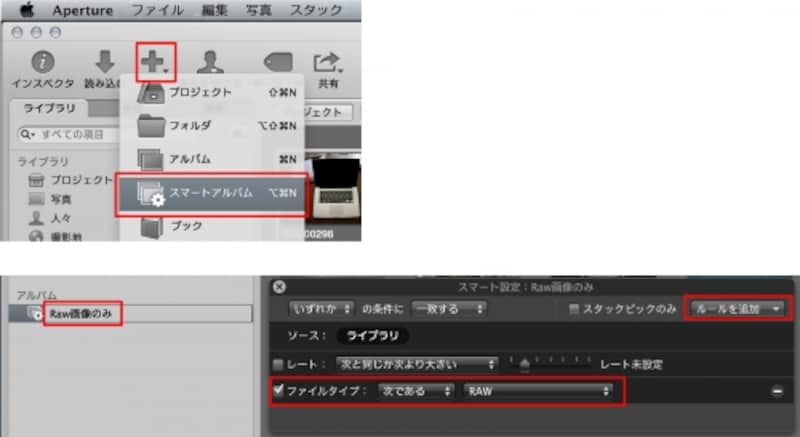Click the レート未設定 label
The height and width of the screenshot is (437, 800).
tap(631, 365)
